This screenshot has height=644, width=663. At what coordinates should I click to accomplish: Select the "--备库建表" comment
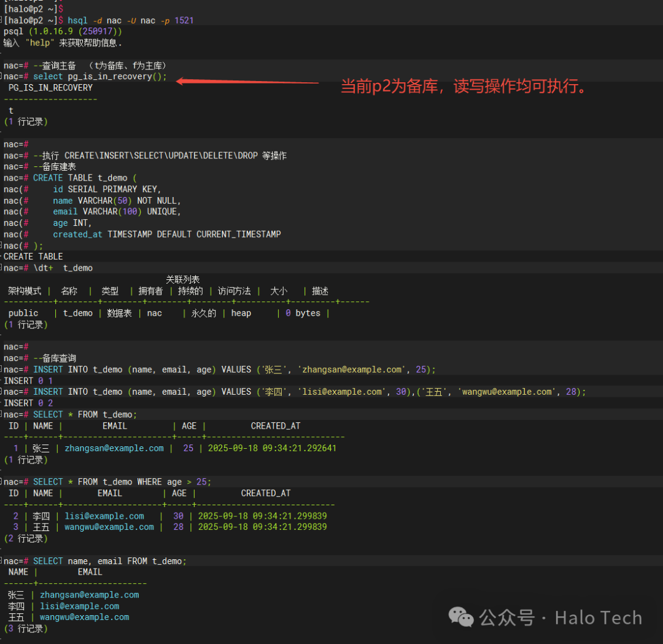click(x=55, y=166)
